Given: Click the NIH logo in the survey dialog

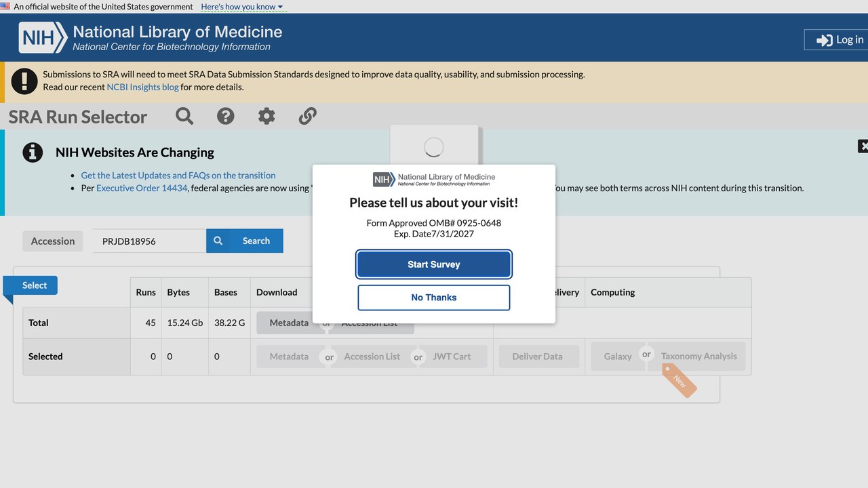Looking at the screenshot, I should (434, 179).
